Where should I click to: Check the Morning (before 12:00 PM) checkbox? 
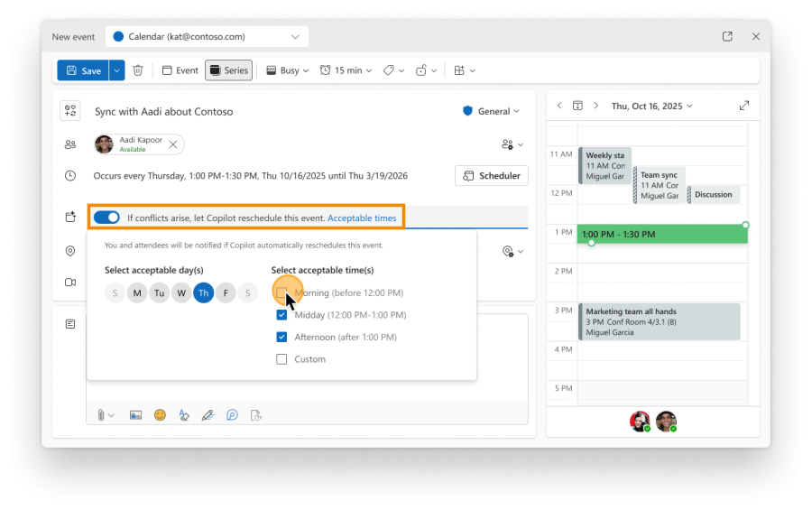(x=281, y=292)
